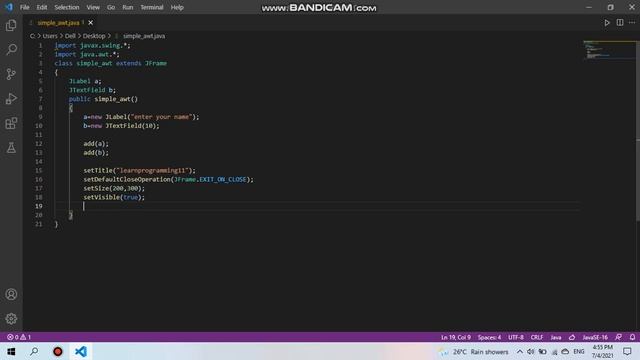
Task: Open Windows taskbar search
Action: [34, 351]
